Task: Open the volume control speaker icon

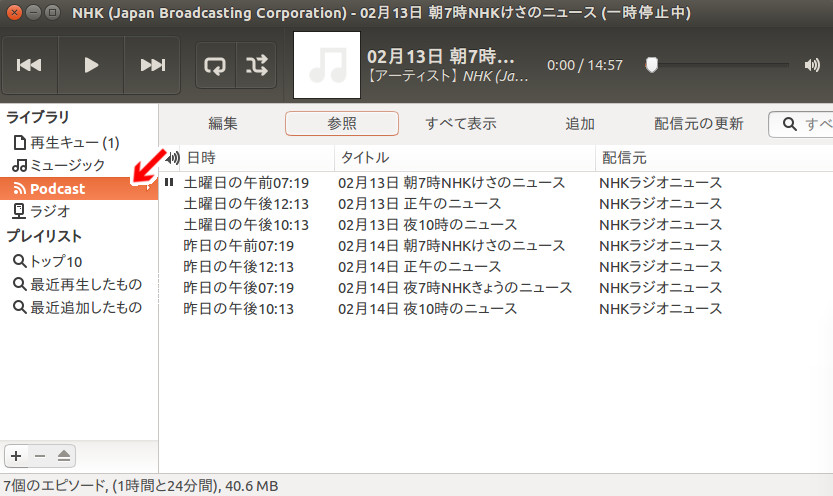Action: (x=812, y=65)
